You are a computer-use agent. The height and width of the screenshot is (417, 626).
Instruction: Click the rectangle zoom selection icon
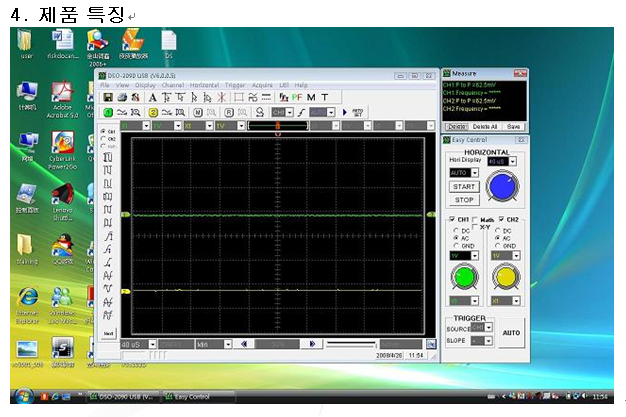click(x=239, y=97)
